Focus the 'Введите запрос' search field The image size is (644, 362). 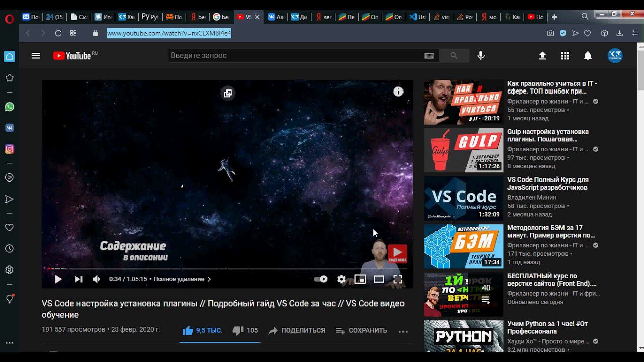pyautogui.click(x=297, y=56)
